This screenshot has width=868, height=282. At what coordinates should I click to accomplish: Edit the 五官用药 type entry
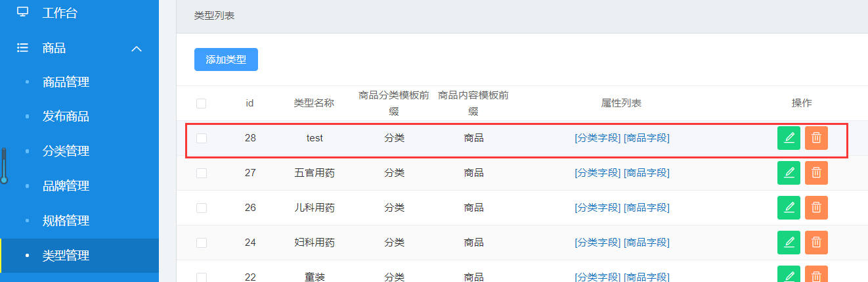click(x=789, y=173)
